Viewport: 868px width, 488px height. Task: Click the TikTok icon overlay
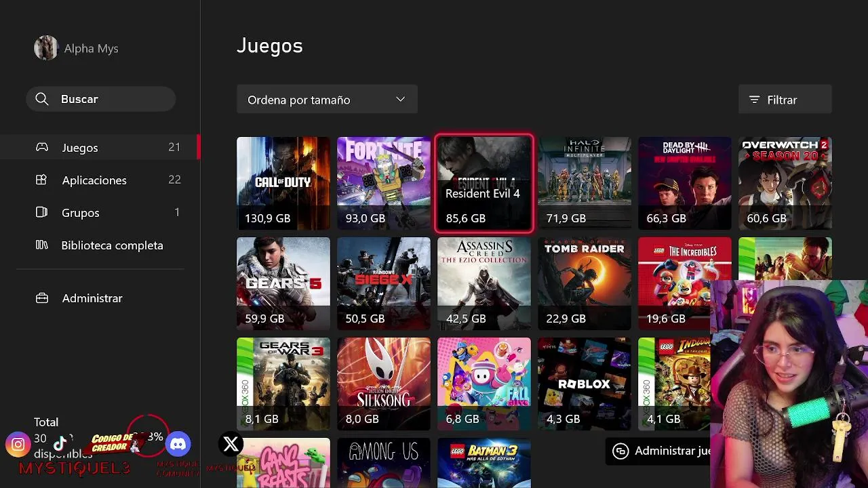click(x=60, y=445)
